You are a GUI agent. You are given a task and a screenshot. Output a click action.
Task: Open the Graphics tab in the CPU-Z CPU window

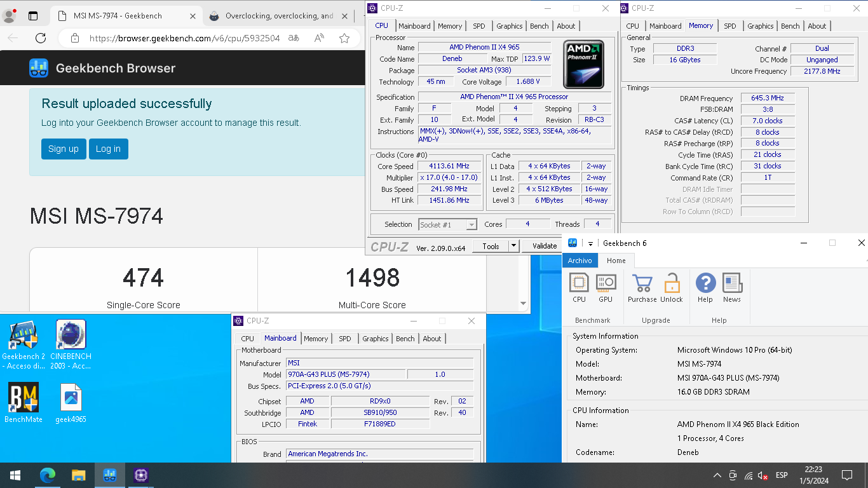tap(510, 26)
